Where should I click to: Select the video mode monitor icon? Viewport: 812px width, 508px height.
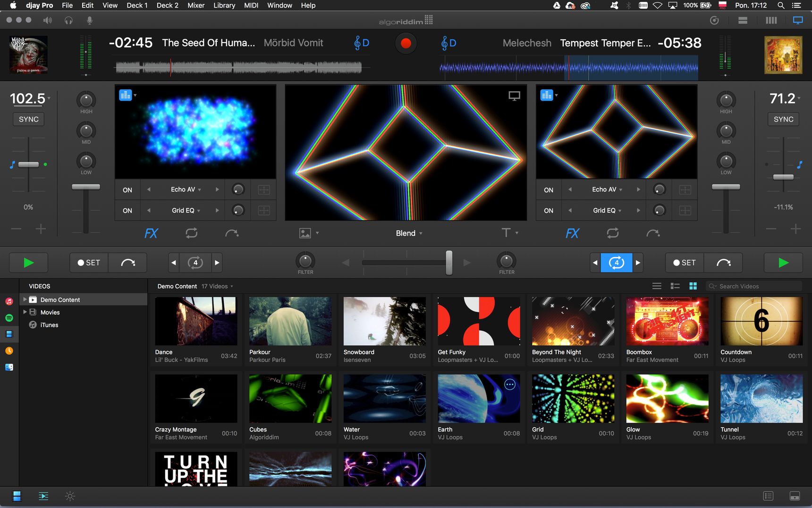798,20
